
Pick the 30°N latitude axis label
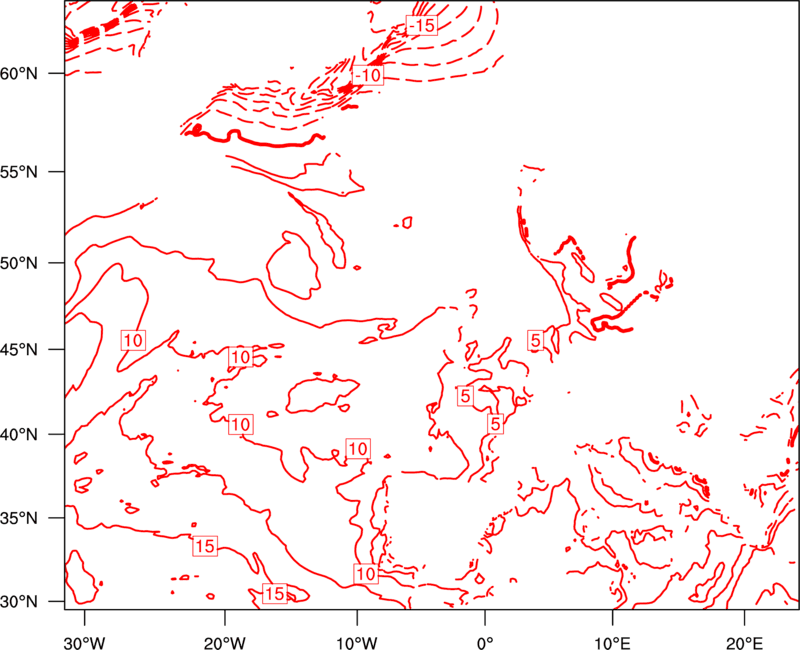click(19, 602)
